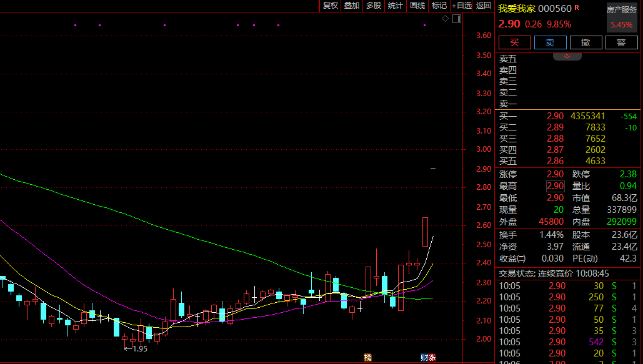Click 市值 value 68.3亿
The height and width of the screenshot is (364, 643).
tap(624, 198)
